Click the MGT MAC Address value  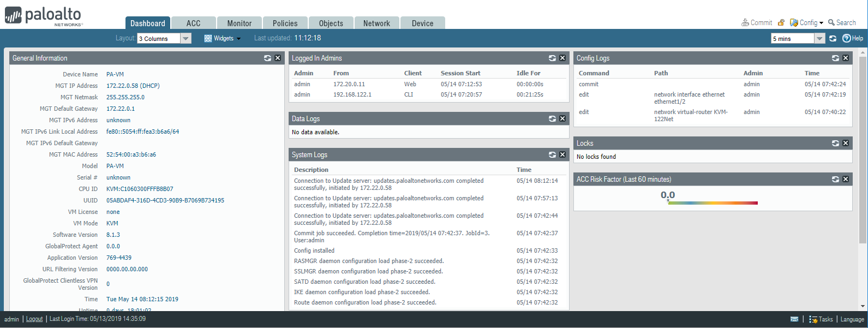(131, 154)
